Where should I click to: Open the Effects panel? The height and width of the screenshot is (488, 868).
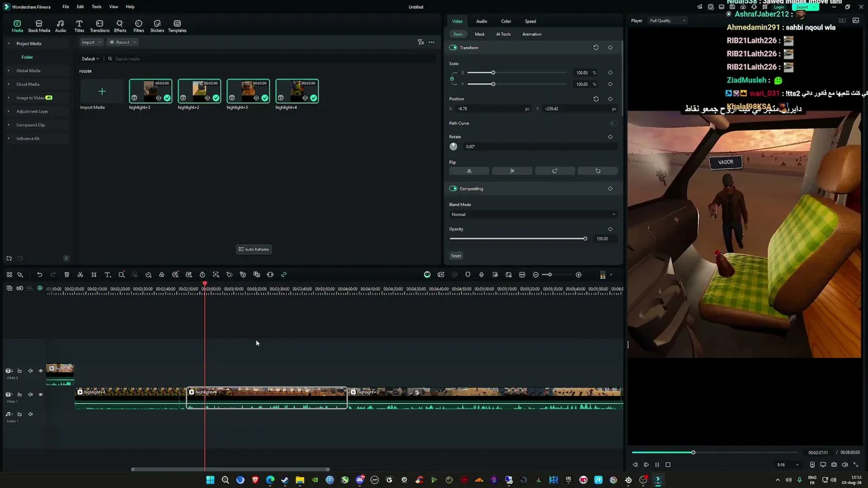point(120,26)
